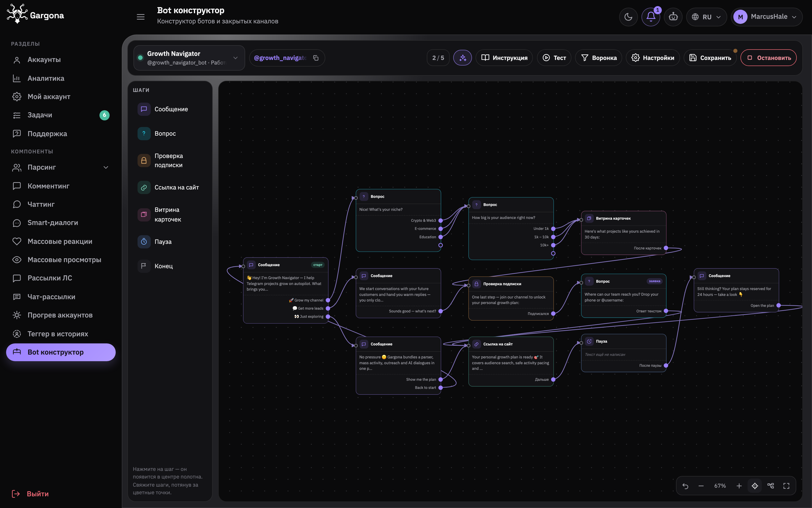Undo the last canvas change
The image size is (812, 508).
pos(685,486)
